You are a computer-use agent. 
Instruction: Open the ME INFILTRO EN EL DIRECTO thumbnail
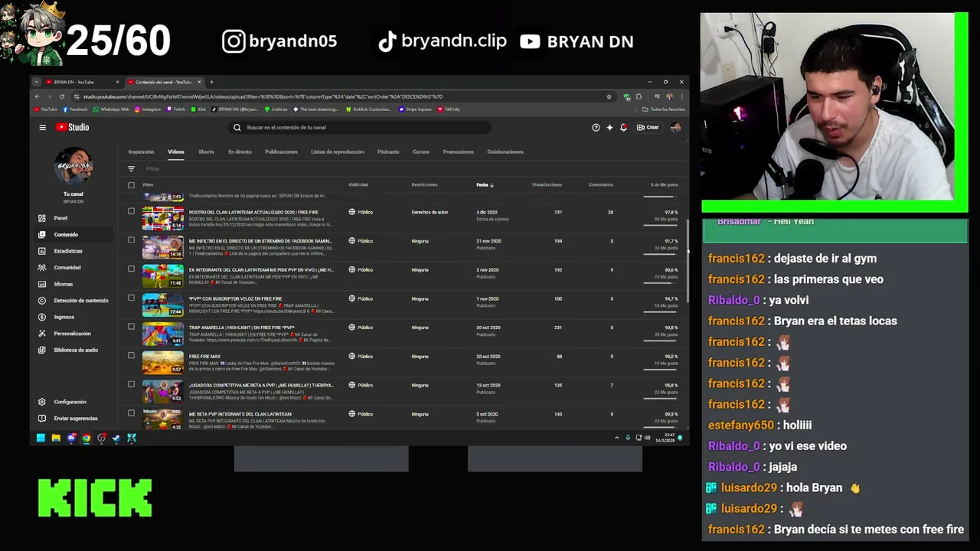pos(163,247)
